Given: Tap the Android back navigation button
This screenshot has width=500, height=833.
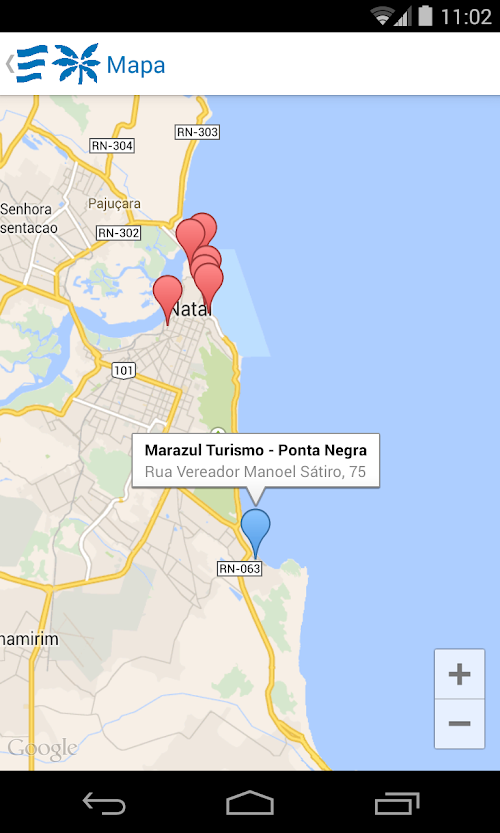Looking at the screenshot, I should pyautogui.click(x=104, y=803).
